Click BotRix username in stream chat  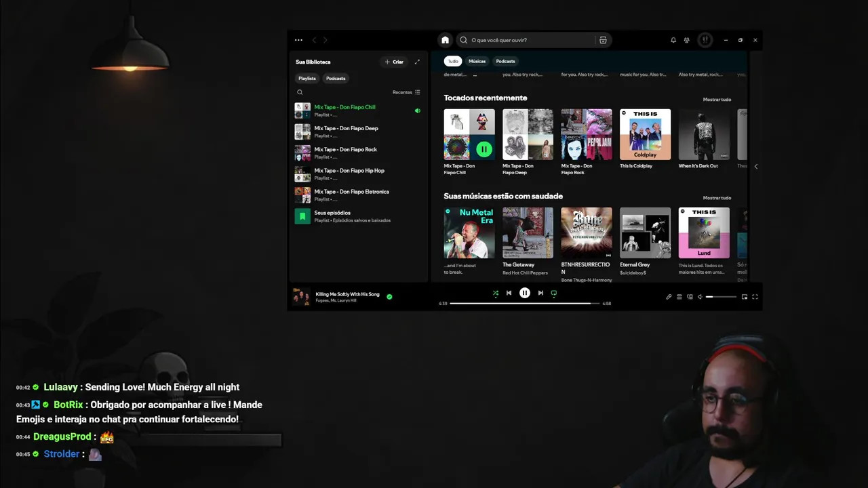click(x=68, y=405)
